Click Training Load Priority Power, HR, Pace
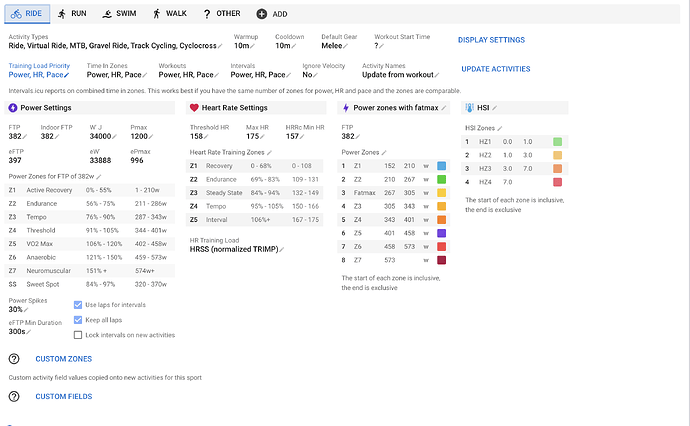 pos(39,70)
